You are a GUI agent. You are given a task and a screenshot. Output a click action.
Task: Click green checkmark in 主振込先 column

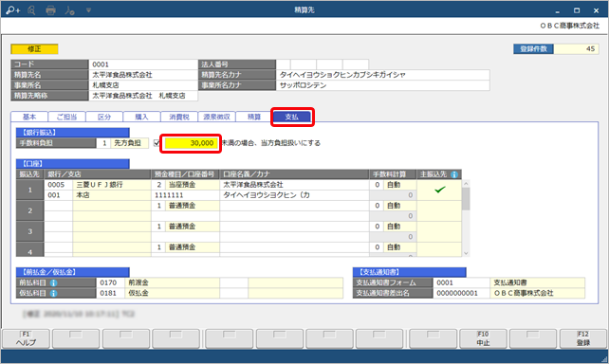[439, 190]
